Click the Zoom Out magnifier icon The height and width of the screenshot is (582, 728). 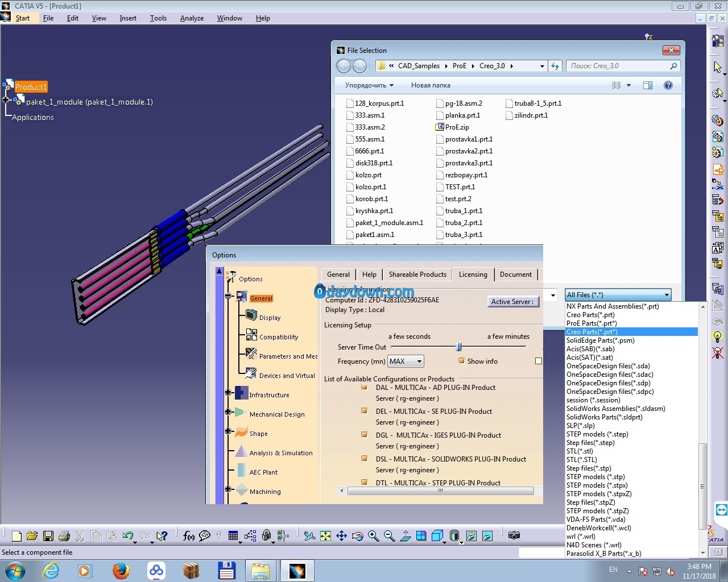coord(390,536)
